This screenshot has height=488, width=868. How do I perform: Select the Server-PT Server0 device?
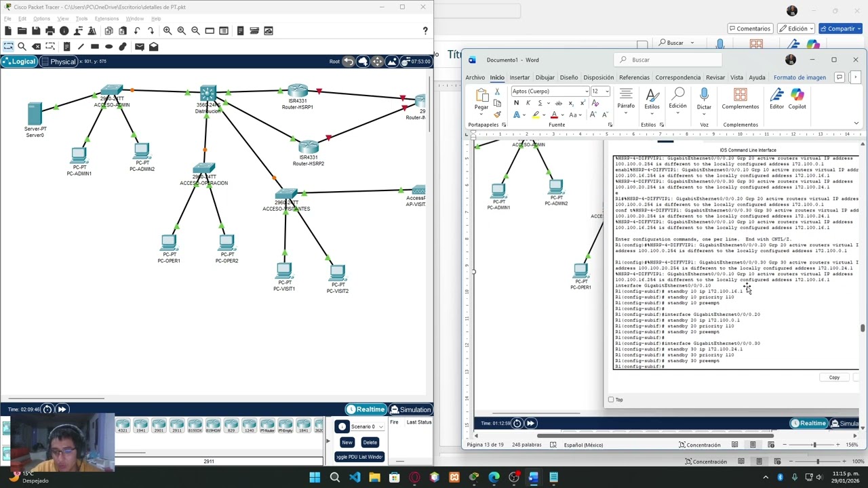35,113
